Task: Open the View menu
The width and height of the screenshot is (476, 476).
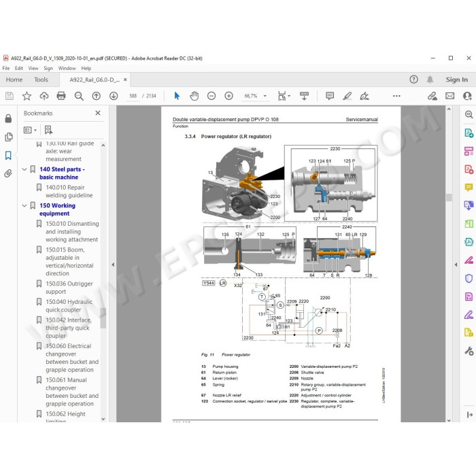Action: click(x=33, y=68)
